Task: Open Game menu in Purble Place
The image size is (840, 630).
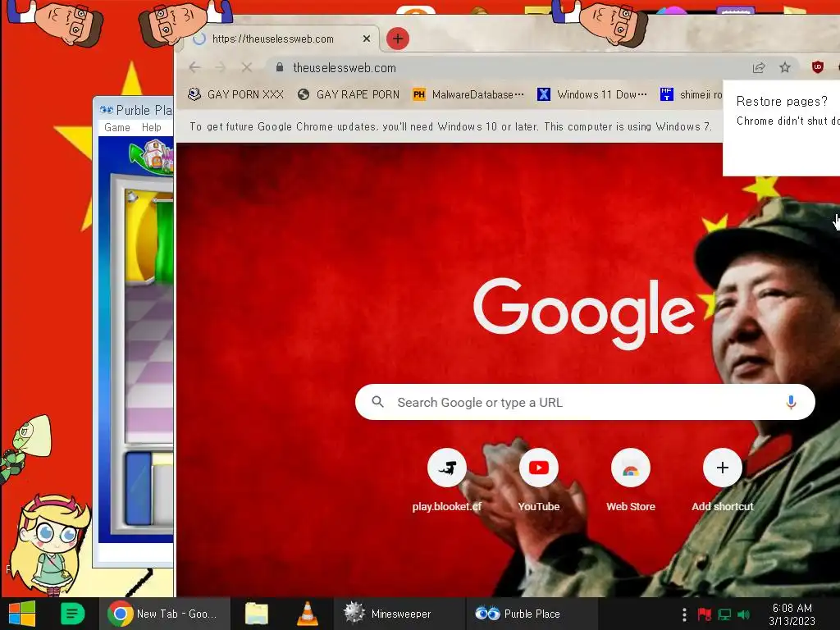Action: point(117,127)
